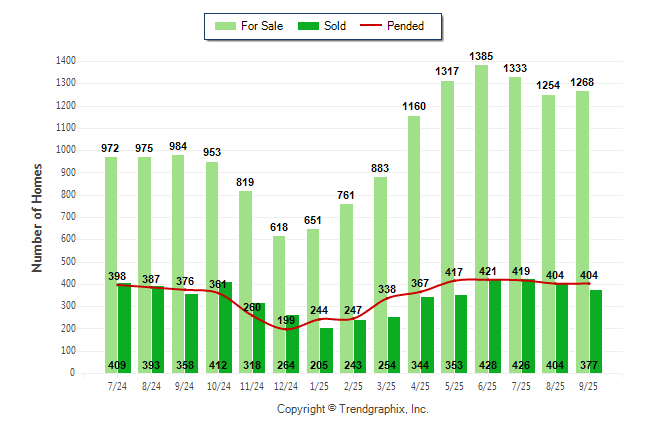Toggle the For Sale legend label
Screen dimensions: 646x434
click(262, 26)
